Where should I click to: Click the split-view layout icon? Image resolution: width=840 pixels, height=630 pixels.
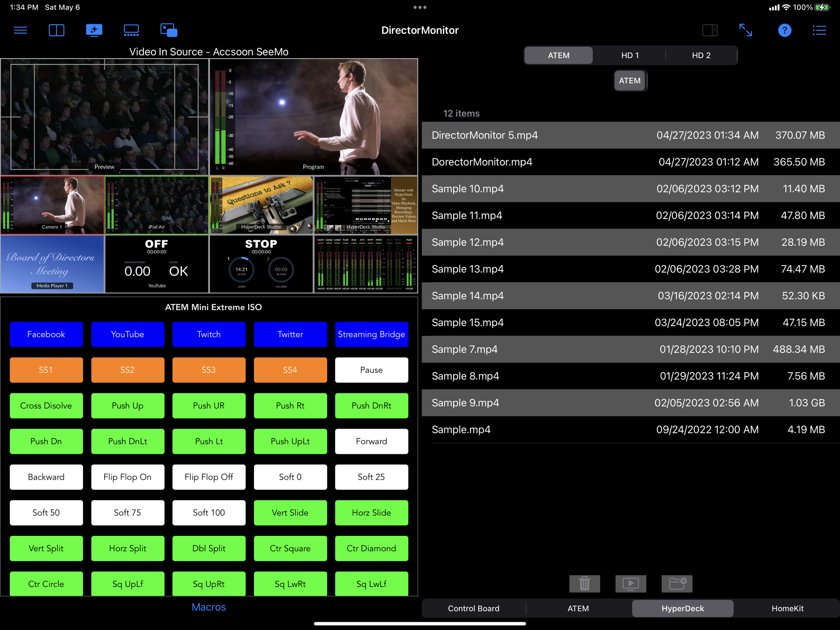click(56, 30)
